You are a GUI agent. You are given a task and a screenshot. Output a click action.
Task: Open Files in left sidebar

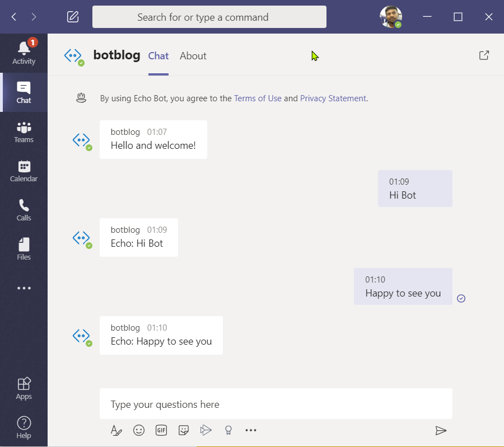tap(24, 249)
